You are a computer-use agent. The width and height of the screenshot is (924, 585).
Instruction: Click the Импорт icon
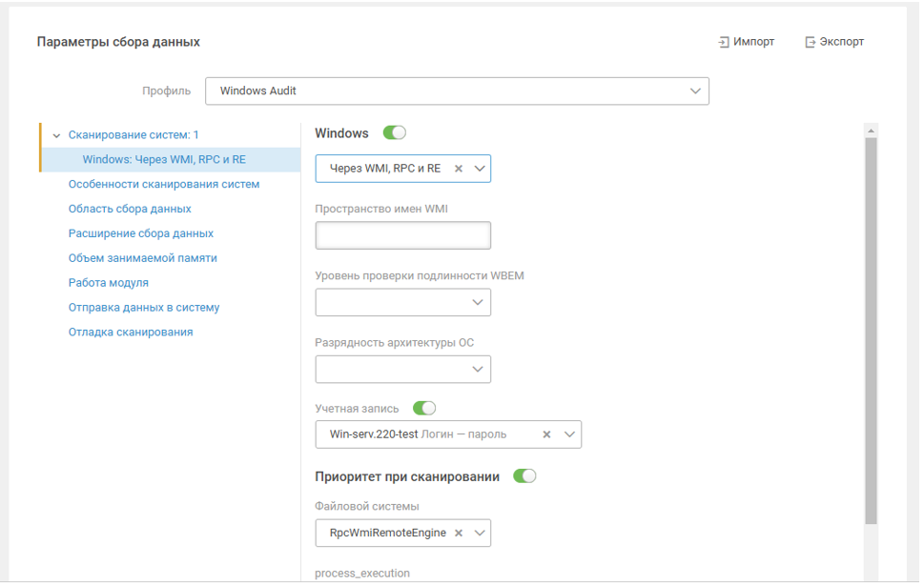(724, 42)
